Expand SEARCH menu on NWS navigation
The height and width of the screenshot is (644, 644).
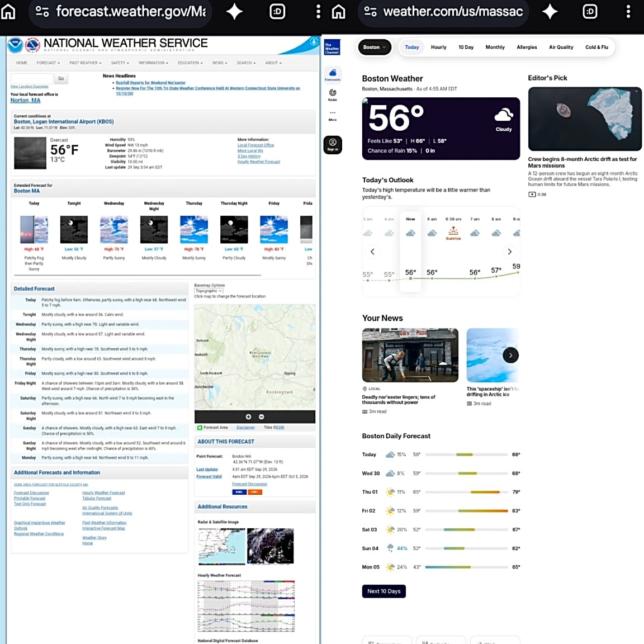[x=246, y=63]
